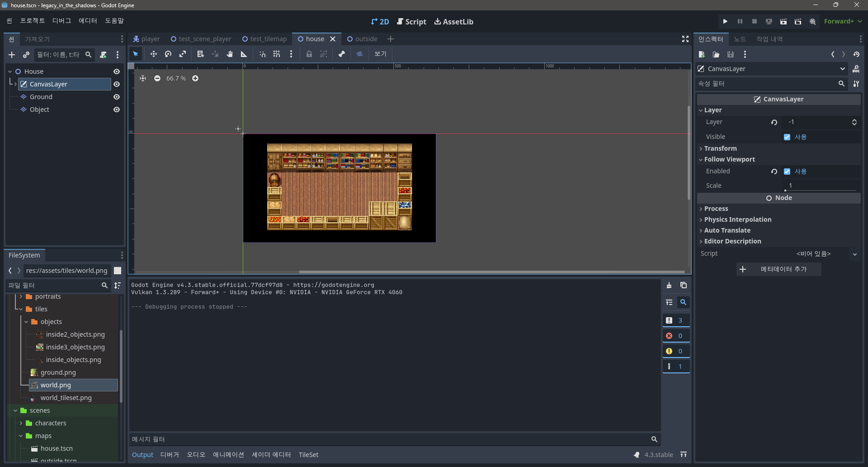Select the Move Mode tool
868x467 pixels.
point(154,54)
